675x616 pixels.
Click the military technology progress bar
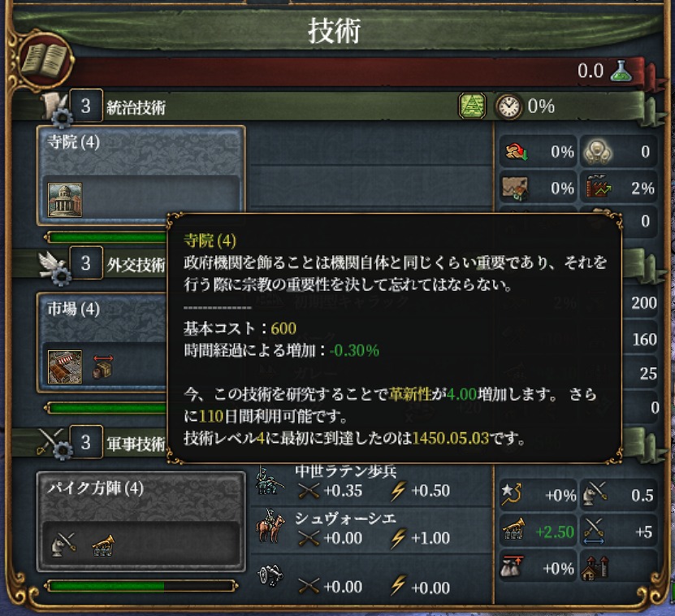tap(141, 586)
